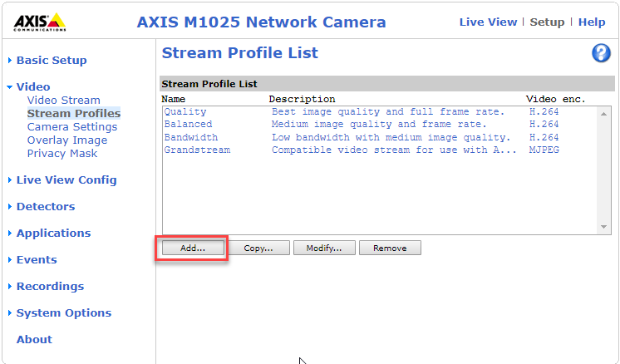This screenshot has height=364, width=620.
Task: Expand the Basic Setup menu arrow
Action: tap(10, 61)
